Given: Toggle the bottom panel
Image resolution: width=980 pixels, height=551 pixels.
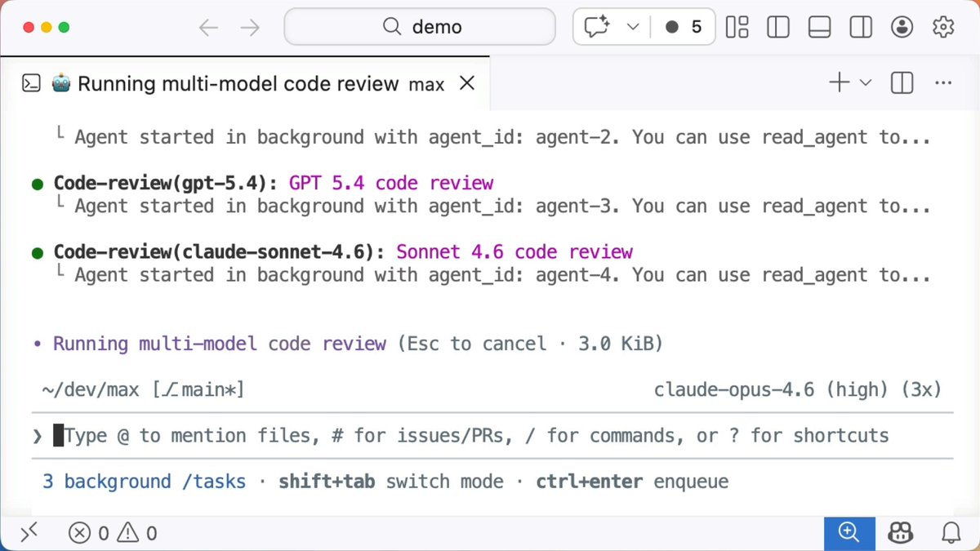Looking at the screenshot, I should pyautogui.click(x=819, y=27).
